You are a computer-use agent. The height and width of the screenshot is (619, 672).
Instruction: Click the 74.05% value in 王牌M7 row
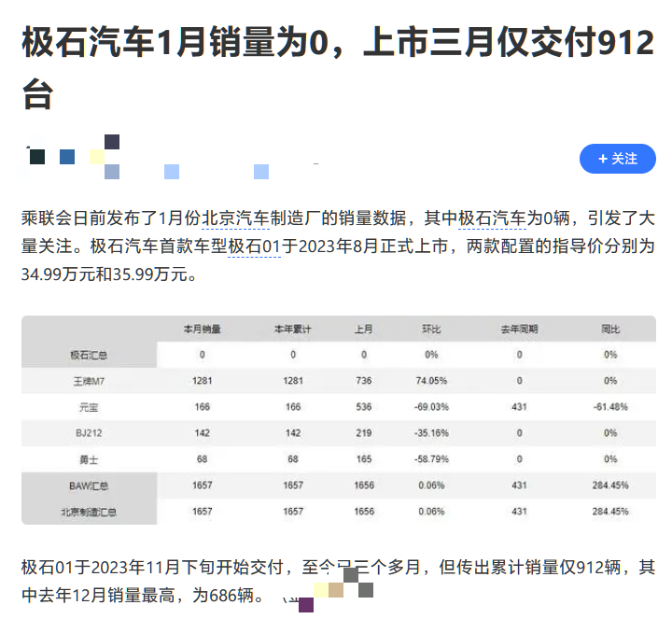(431, 381)
